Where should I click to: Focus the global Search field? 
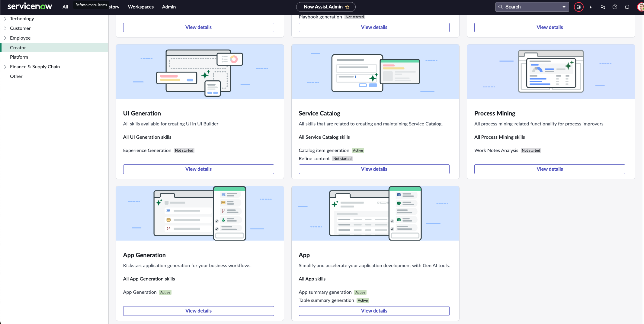tap(527, 7)
